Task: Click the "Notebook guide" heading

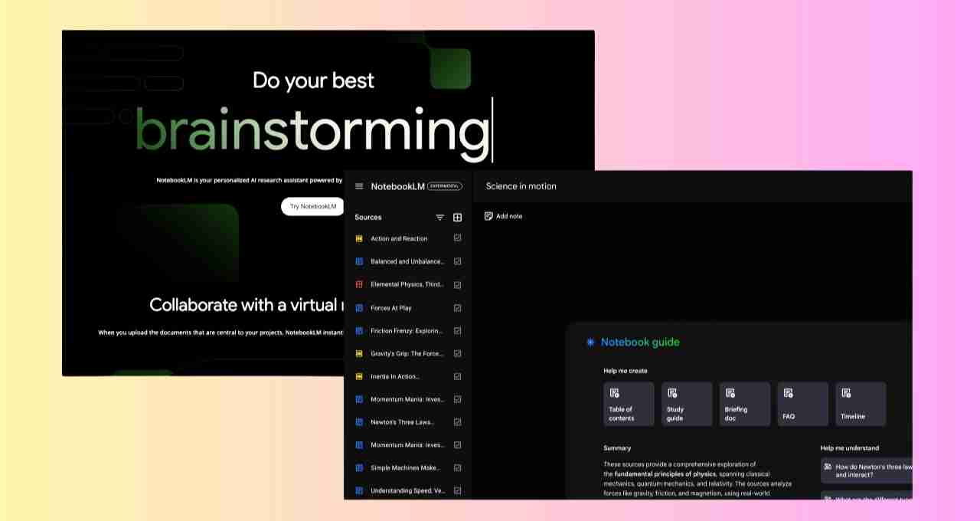Action: [x=640, y=342]
